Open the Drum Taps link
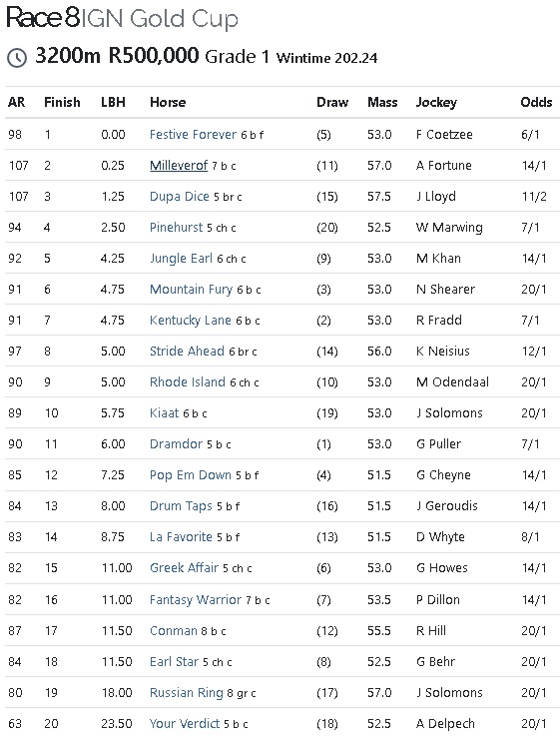 tap(181, 506)
